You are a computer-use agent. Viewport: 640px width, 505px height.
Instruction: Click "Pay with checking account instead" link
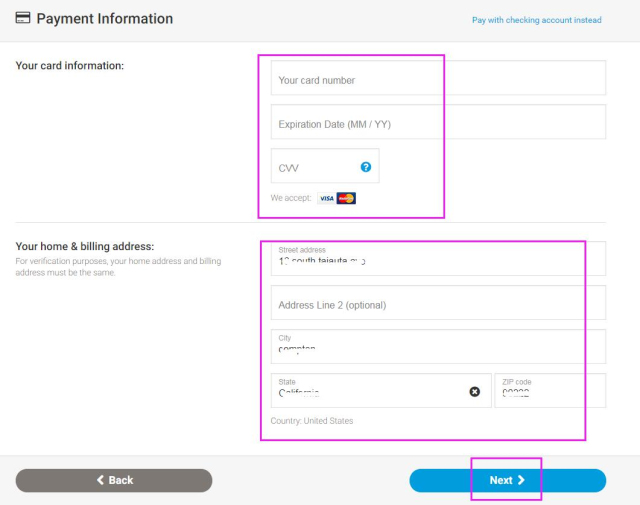536,20
